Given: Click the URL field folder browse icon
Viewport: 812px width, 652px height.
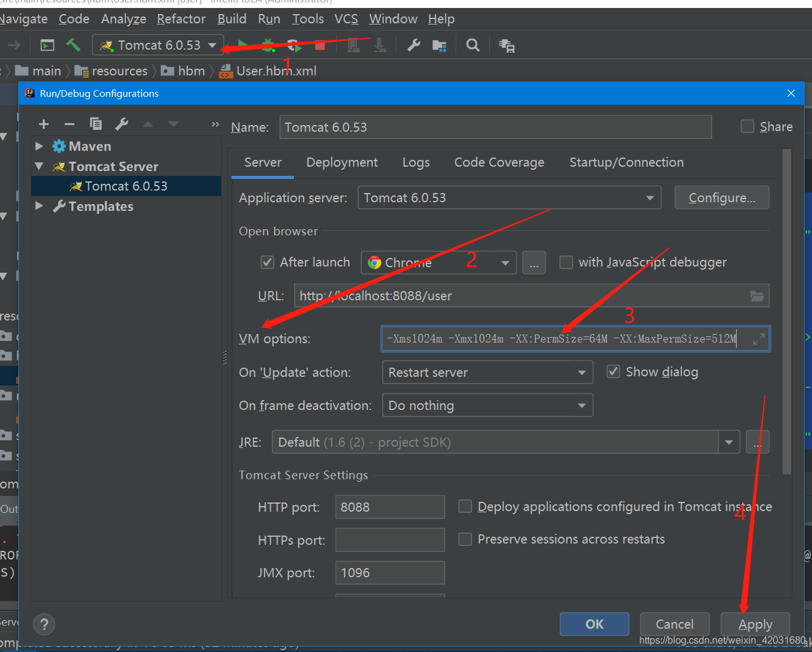Looking at the screenshot, I should tap(757, 296).
